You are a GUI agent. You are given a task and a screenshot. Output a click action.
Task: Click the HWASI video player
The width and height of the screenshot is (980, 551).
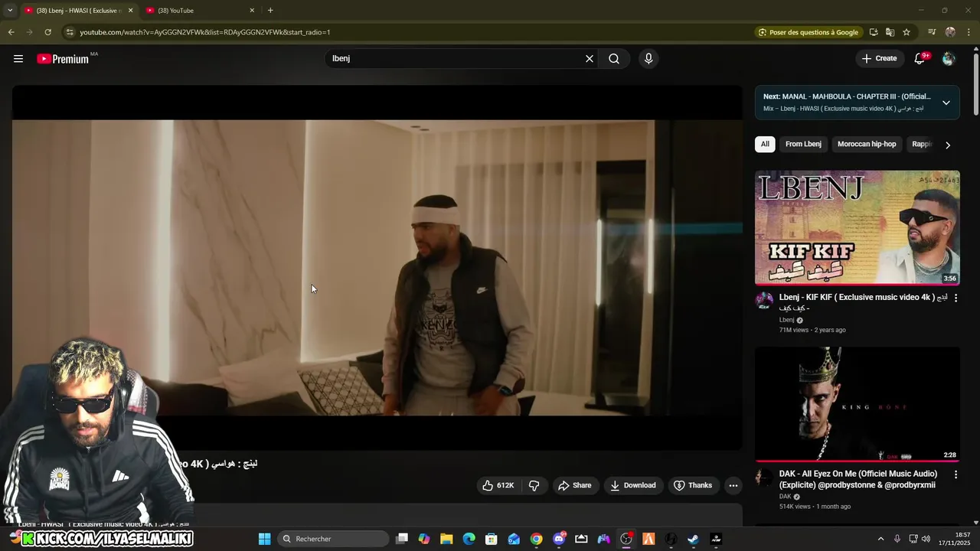[377, 267]
